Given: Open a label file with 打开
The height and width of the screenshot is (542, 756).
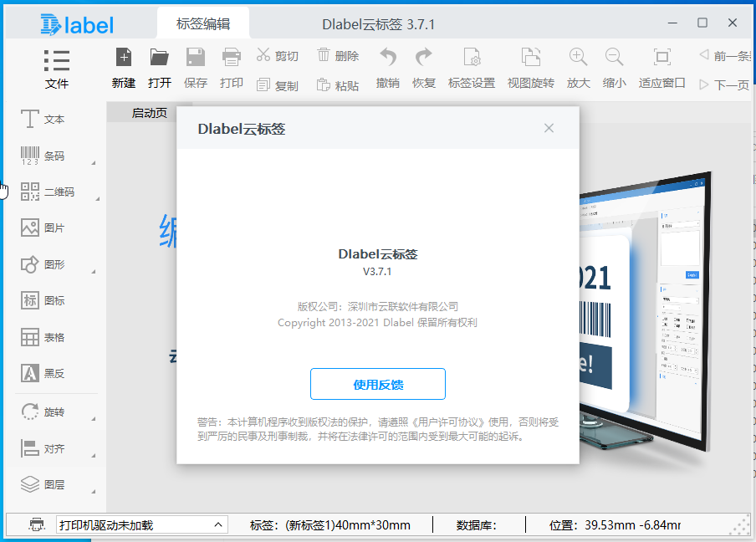Looking at the screenshot, I should click(160, 69).
